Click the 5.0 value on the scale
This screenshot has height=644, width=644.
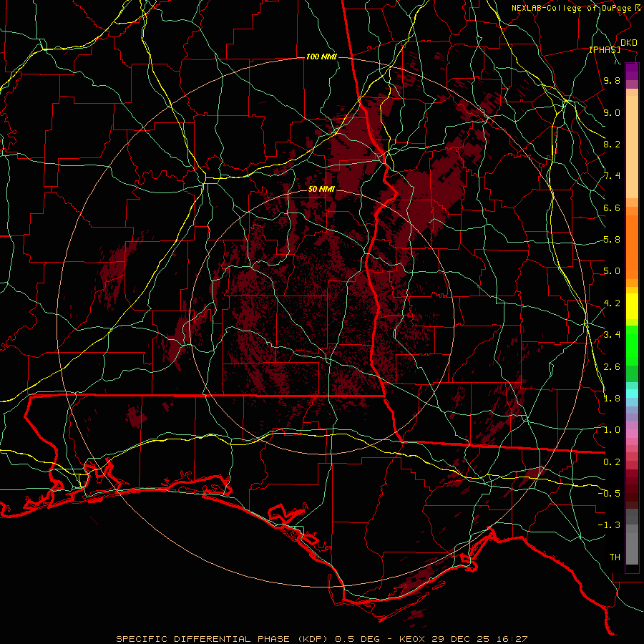click(612, 271)
